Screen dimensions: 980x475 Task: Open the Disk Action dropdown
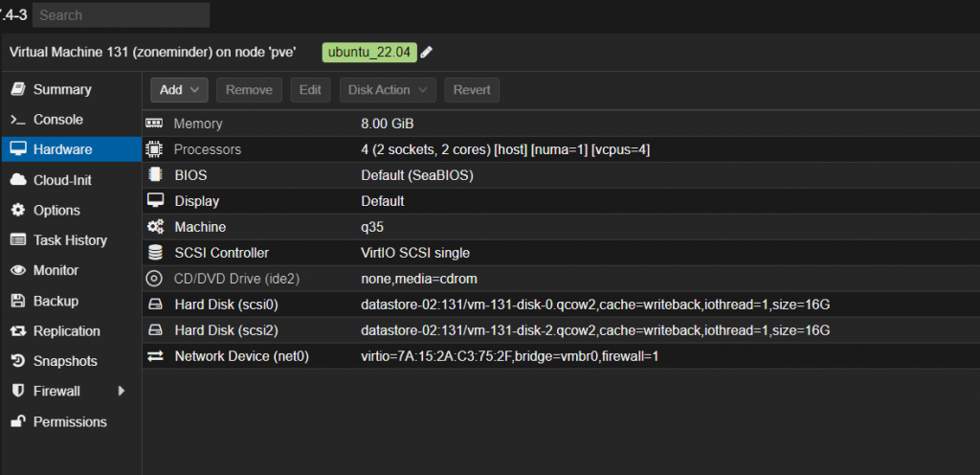click(x=388, y=90)
